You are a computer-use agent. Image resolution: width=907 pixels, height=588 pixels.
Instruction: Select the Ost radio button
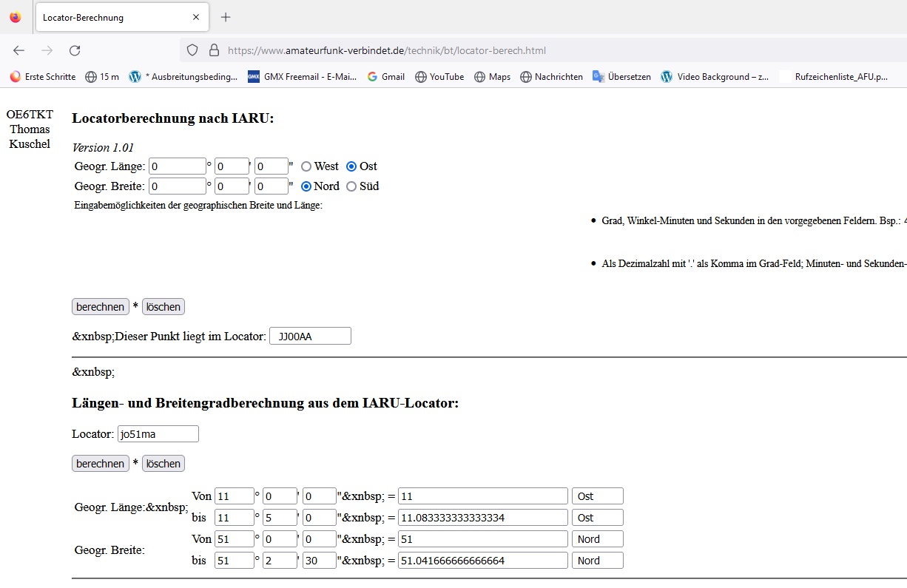(351, 166)
